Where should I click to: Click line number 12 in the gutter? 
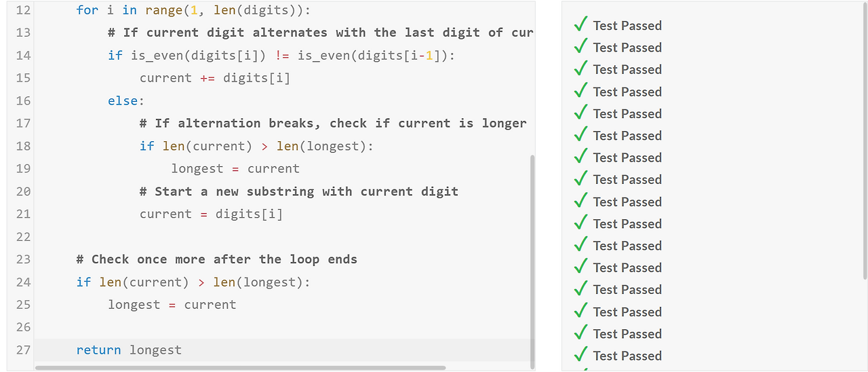tap(23, 10)
